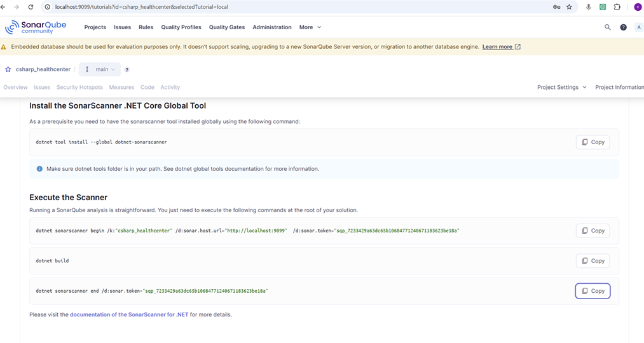The width and height of the screenshot is (644, 343).
Task: Click the blue info icon in path note
Action: (x=39, y=168)
